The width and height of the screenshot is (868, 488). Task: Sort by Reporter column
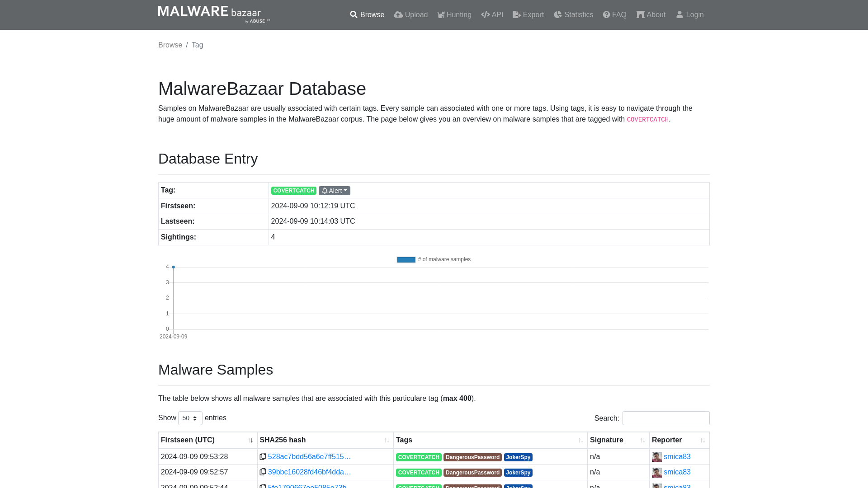click(679, 440)
